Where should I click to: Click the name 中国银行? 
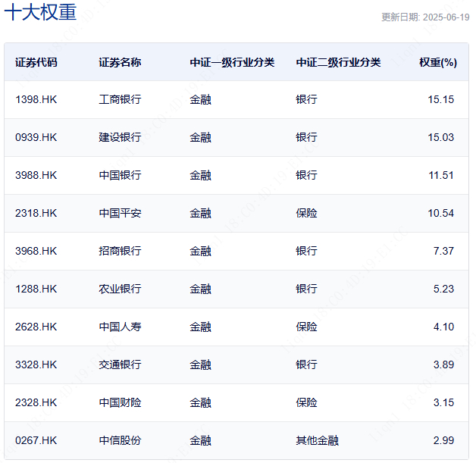pyautogui.click(x=120, y=175)
